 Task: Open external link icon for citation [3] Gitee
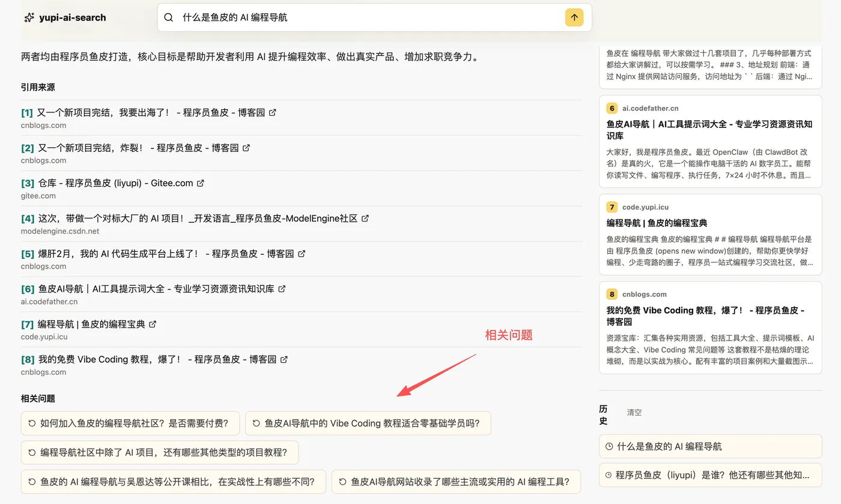(201, 183)
